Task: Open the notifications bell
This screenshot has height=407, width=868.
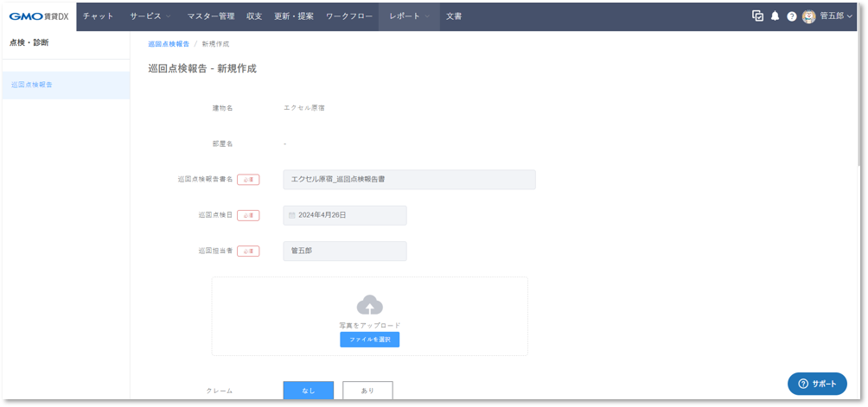Action: (x=775, y=16)
